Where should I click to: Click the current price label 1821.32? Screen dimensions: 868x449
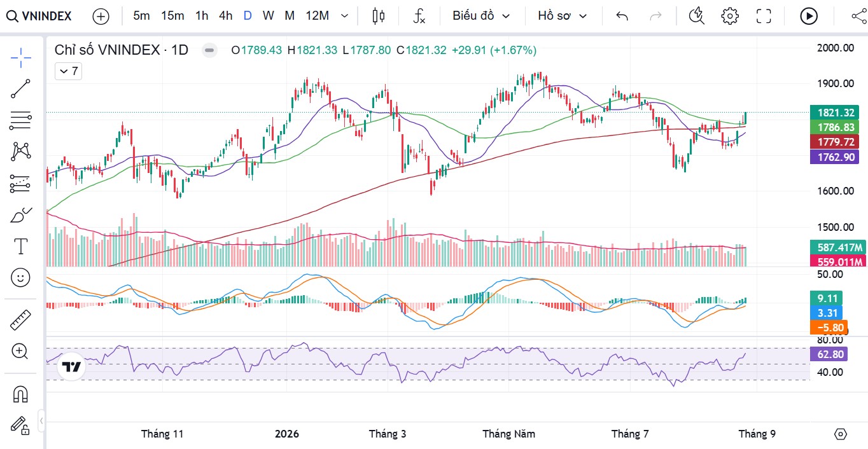pos(836,113)
